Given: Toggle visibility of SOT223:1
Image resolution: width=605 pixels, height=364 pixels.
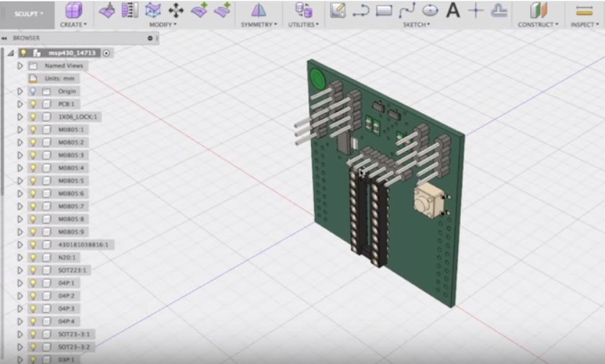Looking at the screenshot, I should [x=33, y=270].
